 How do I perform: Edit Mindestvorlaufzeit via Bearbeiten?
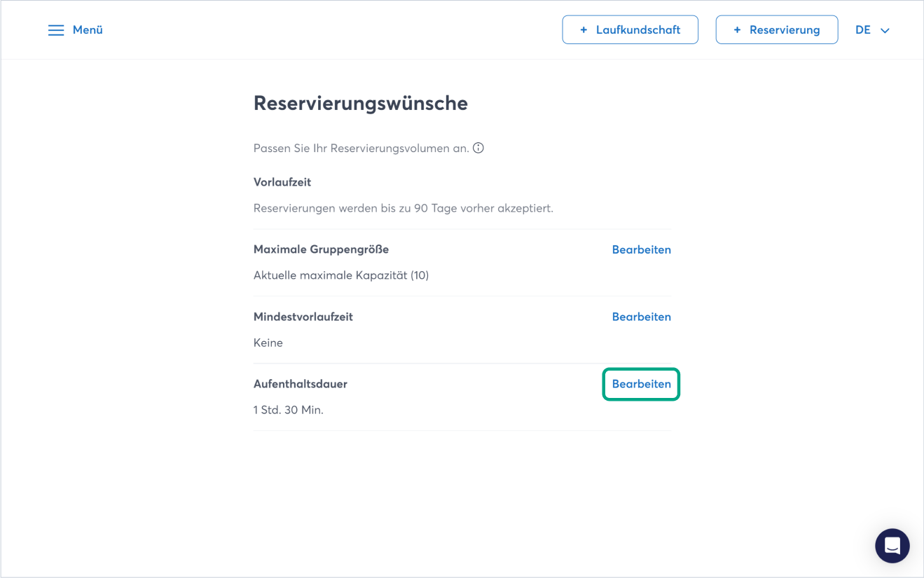641,317
